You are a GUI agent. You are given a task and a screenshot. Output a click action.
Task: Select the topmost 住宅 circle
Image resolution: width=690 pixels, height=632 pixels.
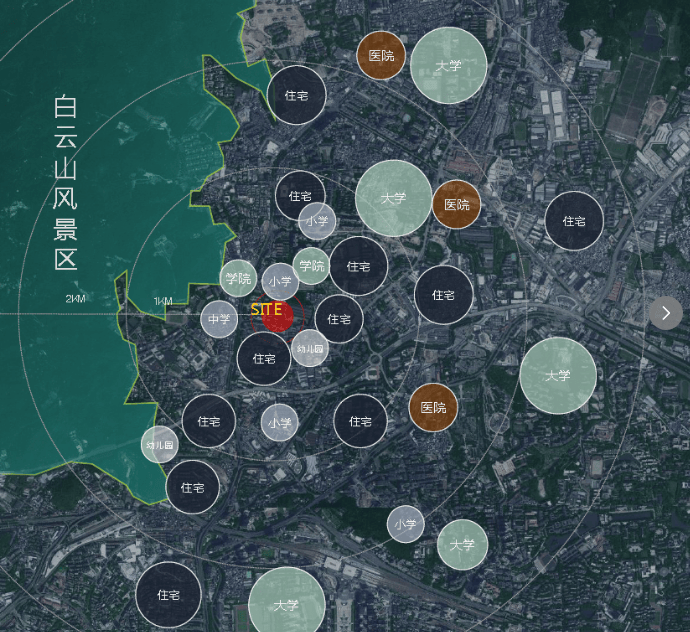(297, 96)
